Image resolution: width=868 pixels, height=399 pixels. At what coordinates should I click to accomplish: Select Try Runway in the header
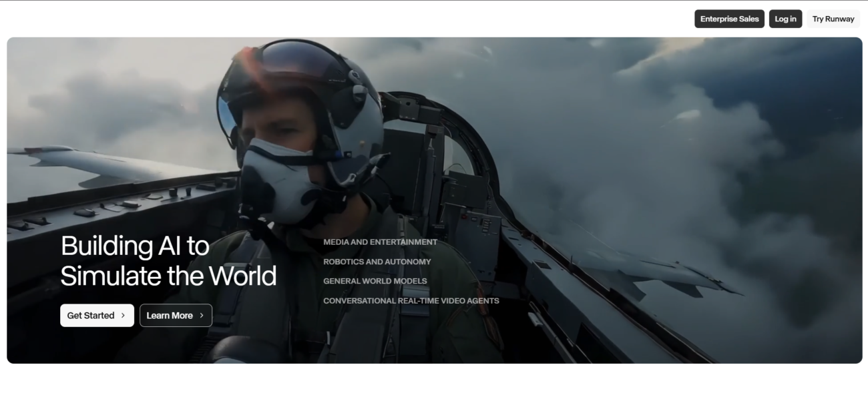point(833,19)
